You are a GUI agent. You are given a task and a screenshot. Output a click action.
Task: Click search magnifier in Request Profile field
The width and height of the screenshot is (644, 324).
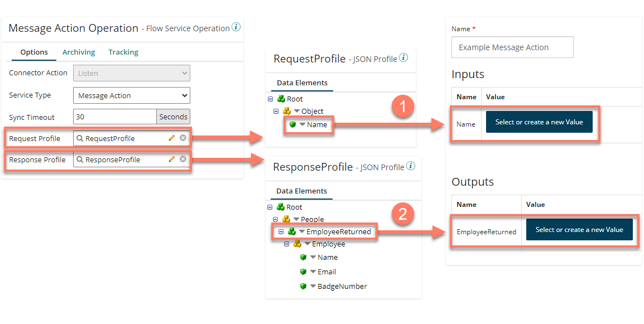tap(80, 138)
